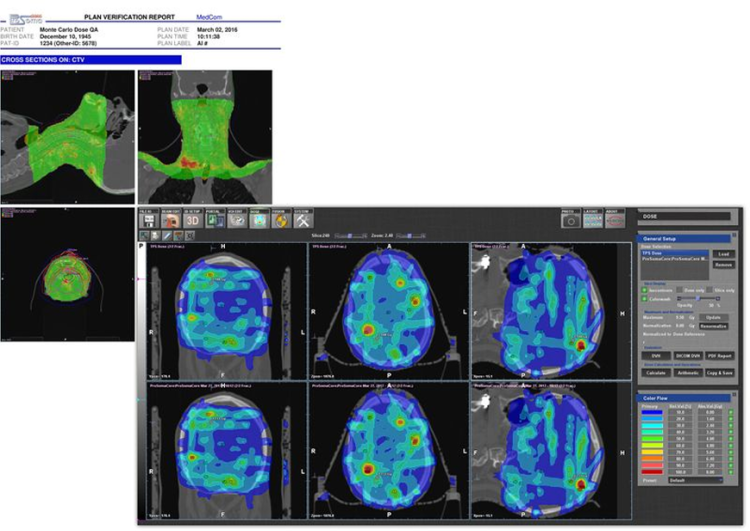Image resolution: width=750 pixels, height=531 pixels.
Task: Collapse the General Setup panel corner icon
Action: click(734, 235)
